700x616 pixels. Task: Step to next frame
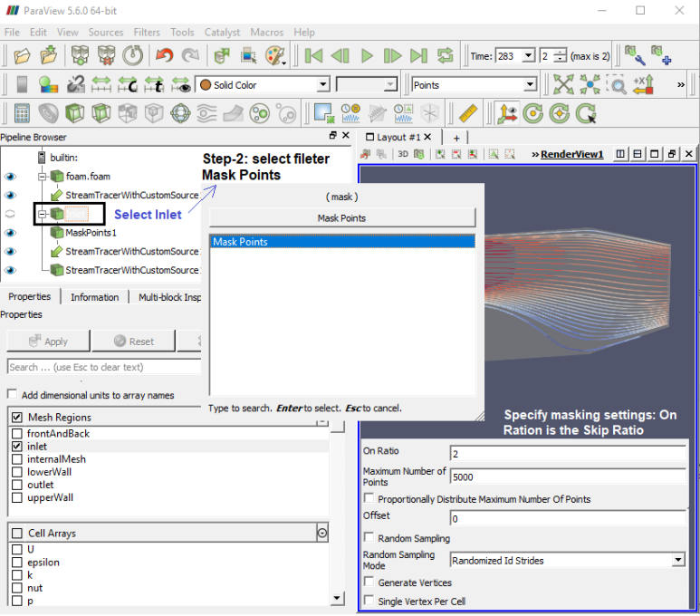[x=393, y=56]
